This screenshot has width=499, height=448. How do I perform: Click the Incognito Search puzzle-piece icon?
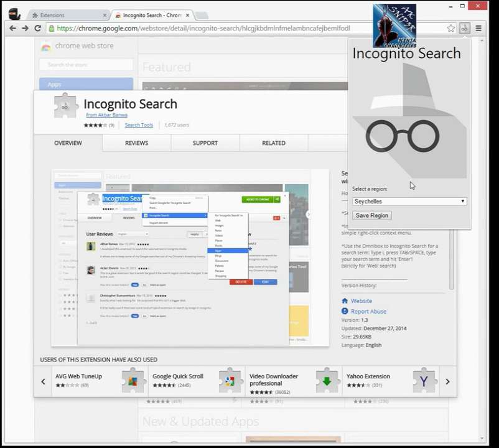click(x=65, y=106)
